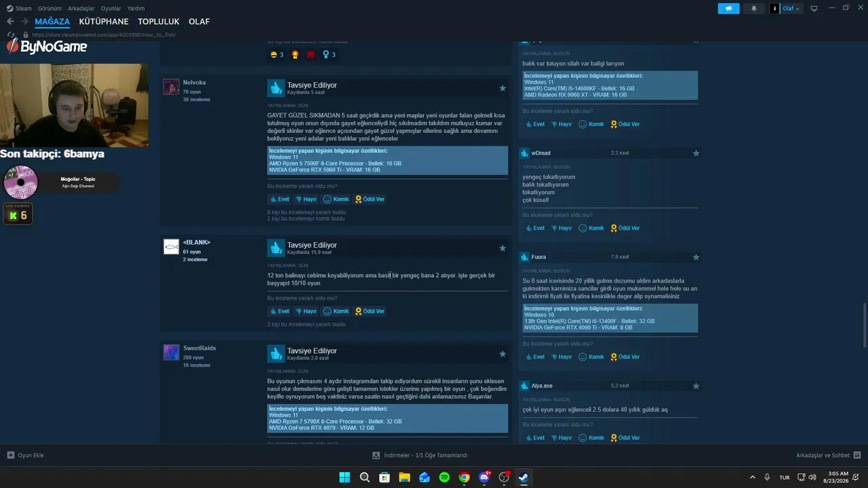Mark <BLANK>'s review as Komik
The image size is (868, 488).
(x=336, y=311)
